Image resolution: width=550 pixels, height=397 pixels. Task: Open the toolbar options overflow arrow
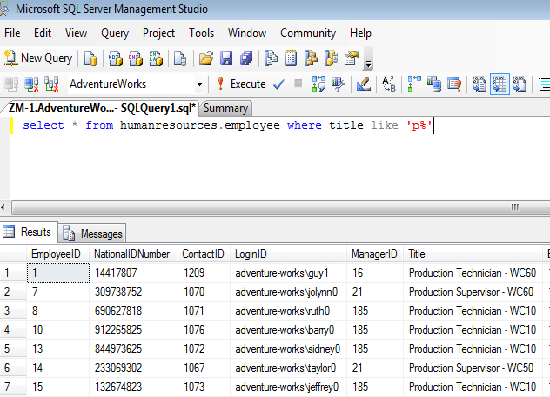click(368, 63)
